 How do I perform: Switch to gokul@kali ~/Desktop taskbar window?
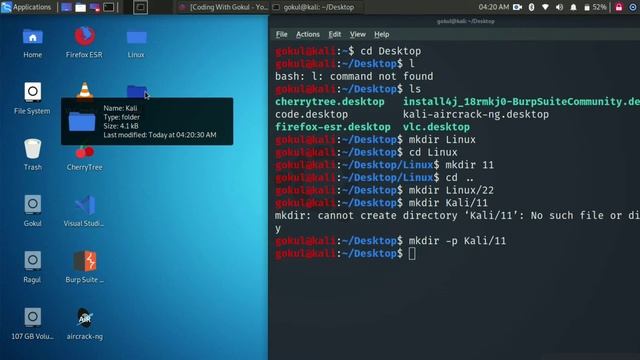313,7
